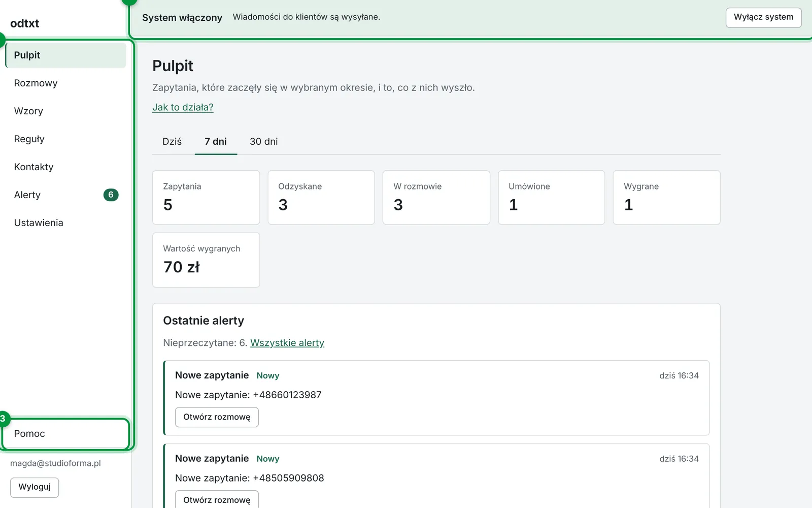Viewport: 812px width, 508px height.
Task: Open Pomoc help page
Action: pyautogui.click(x=65, y=433)
